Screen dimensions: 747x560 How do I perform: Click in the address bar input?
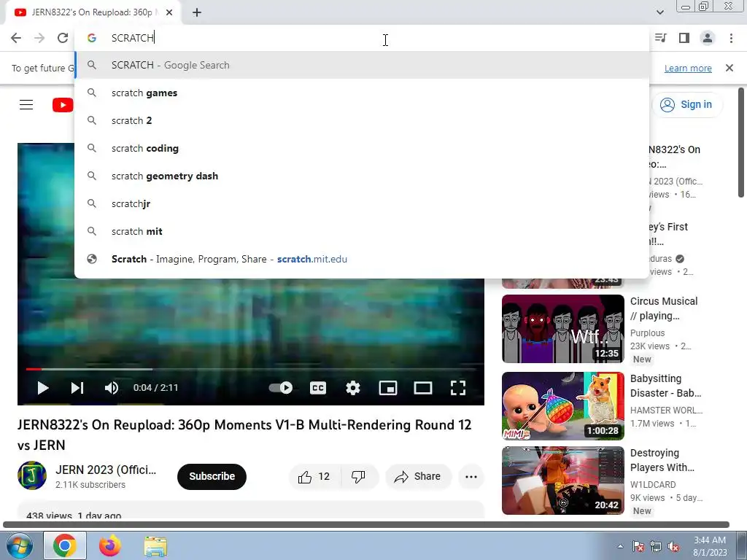click(x=362, y=38)
